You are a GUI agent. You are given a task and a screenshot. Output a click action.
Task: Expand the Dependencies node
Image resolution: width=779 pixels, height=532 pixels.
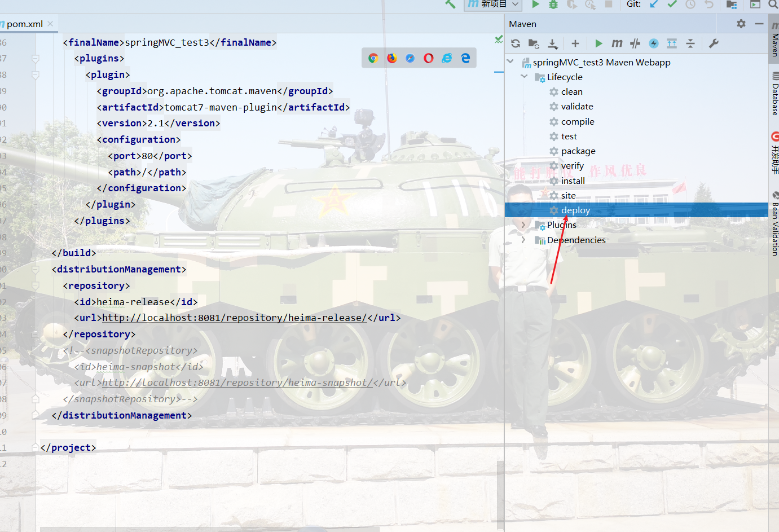tap(523, 240)
